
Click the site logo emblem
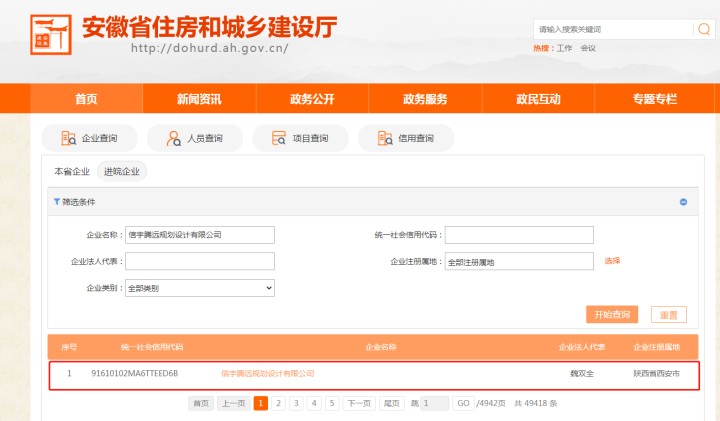click(x=51, y=34)
